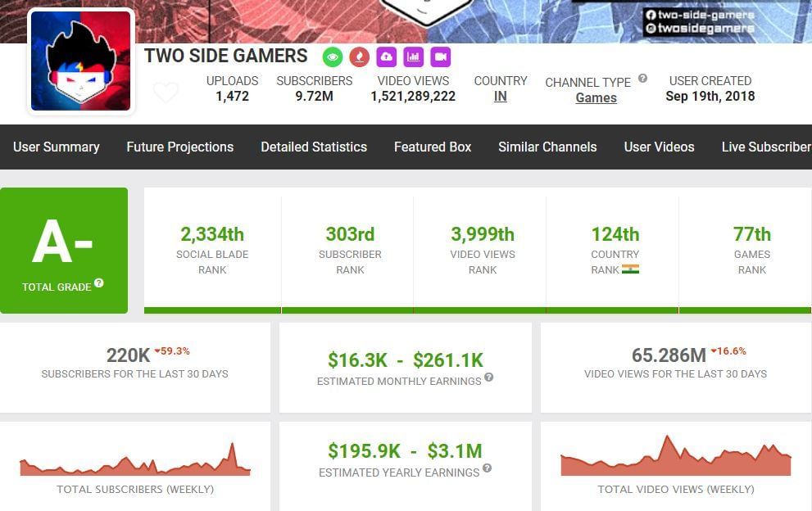Click help icon beside Estimated Monthly Earnings
This screenshot has height=511, width=812.
[x=489, y=378]
